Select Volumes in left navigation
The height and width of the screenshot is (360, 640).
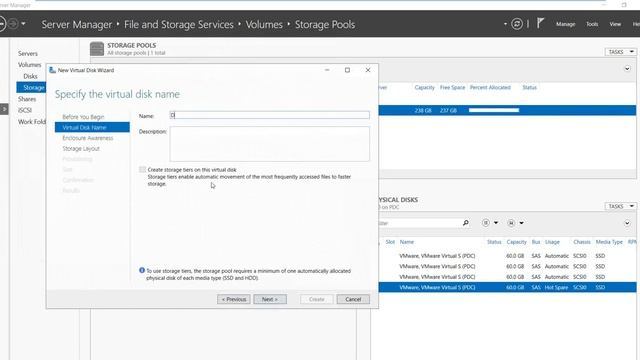click(29, 65)
